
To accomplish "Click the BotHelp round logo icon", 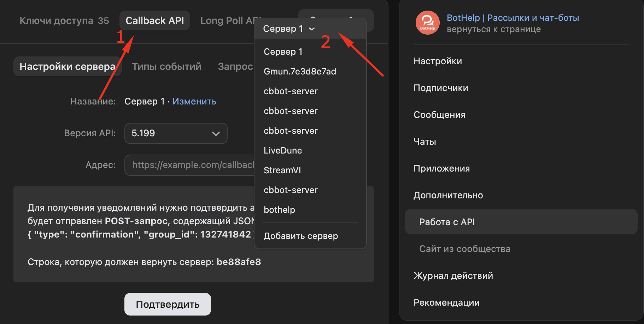I will (x=427, y=23).
